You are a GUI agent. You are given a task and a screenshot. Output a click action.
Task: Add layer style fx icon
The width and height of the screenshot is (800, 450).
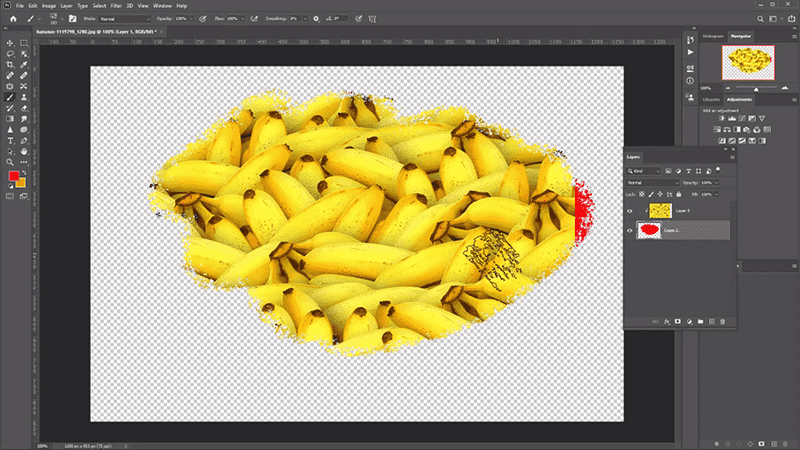click(666, 321)
